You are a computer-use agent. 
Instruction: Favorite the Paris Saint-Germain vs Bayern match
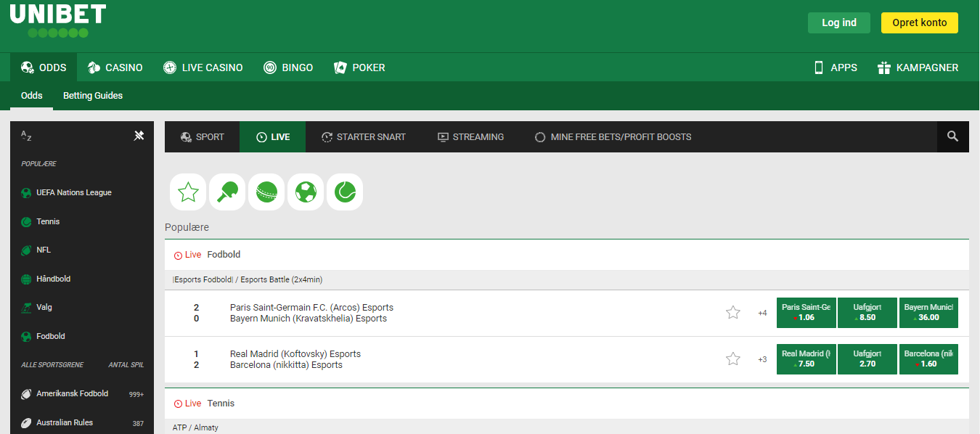[x=733, y=313]
